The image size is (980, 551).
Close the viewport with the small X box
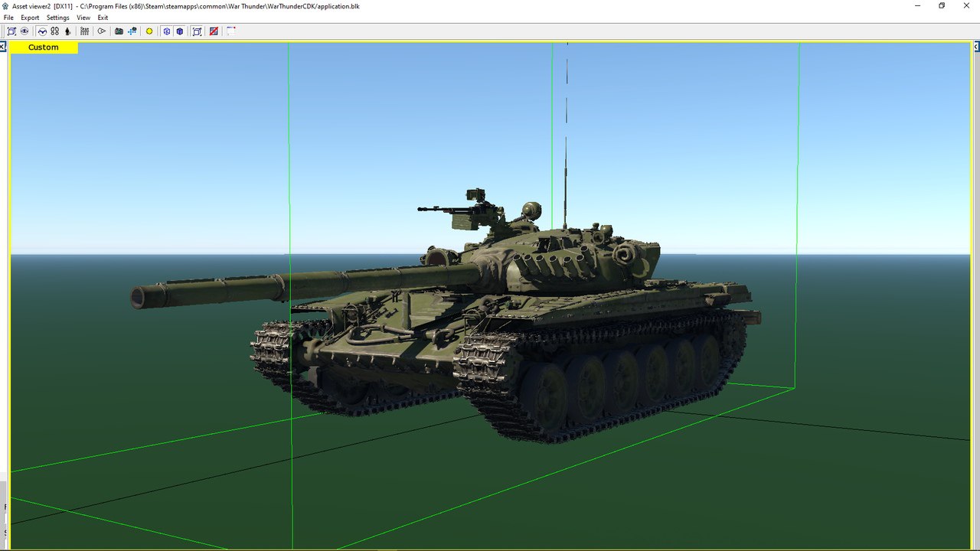[x=2, y=47]
